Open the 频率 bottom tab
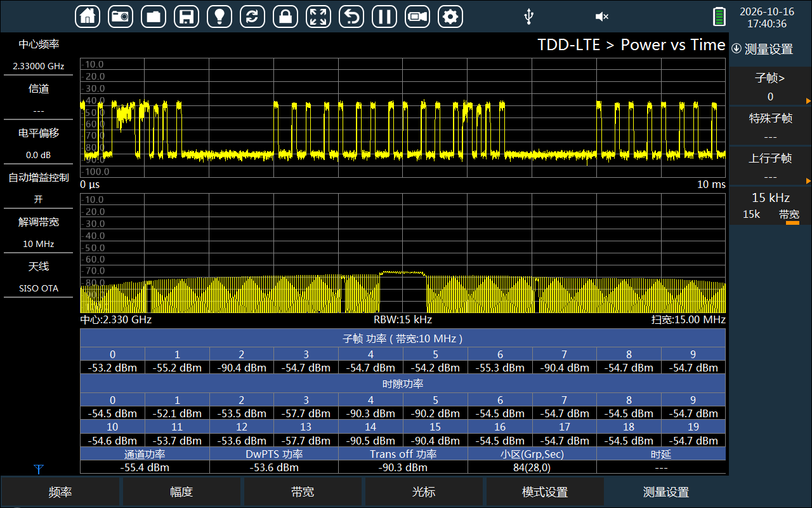The image size is (812, 508). click(60, 492)
